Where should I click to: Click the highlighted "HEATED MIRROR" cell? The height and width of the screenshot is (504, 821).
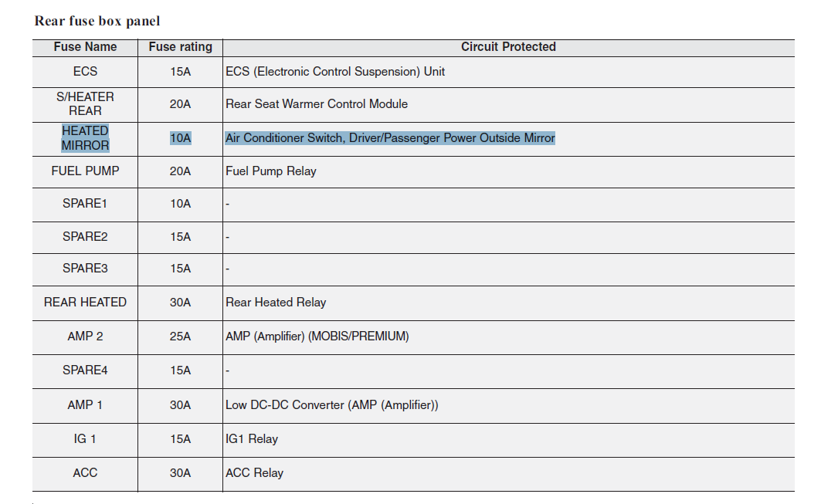[85, 138]
